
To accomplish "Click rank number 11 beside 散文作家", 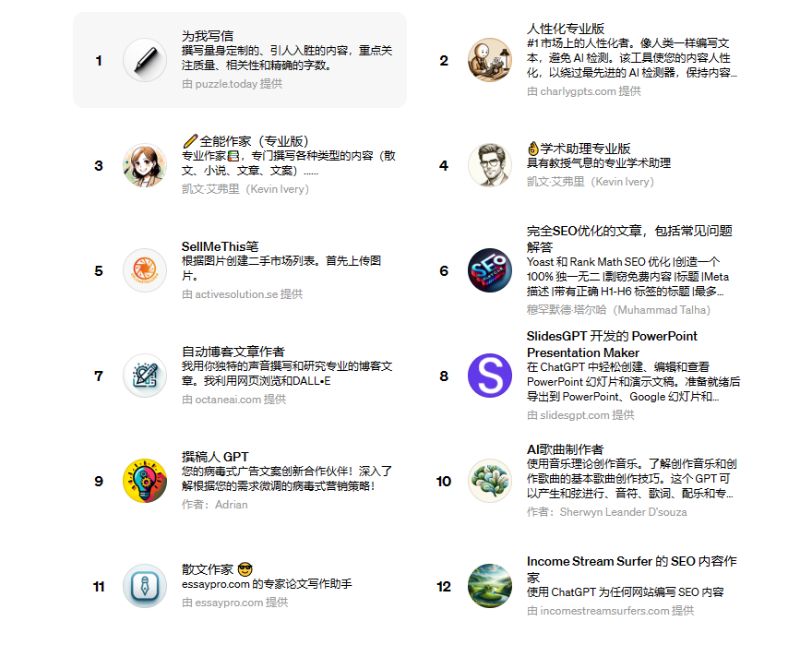I will click(x=99, y=587).
